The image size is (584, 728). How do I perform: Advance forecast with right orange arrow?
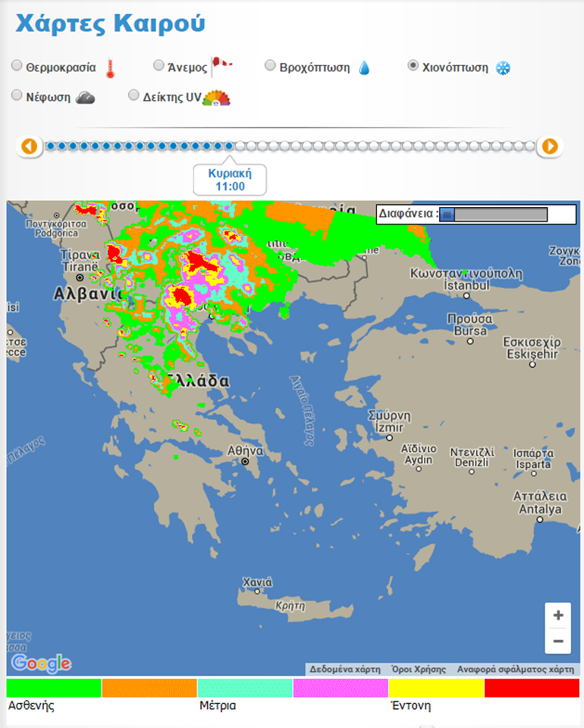pyautogui.click(x=551, y=146)
